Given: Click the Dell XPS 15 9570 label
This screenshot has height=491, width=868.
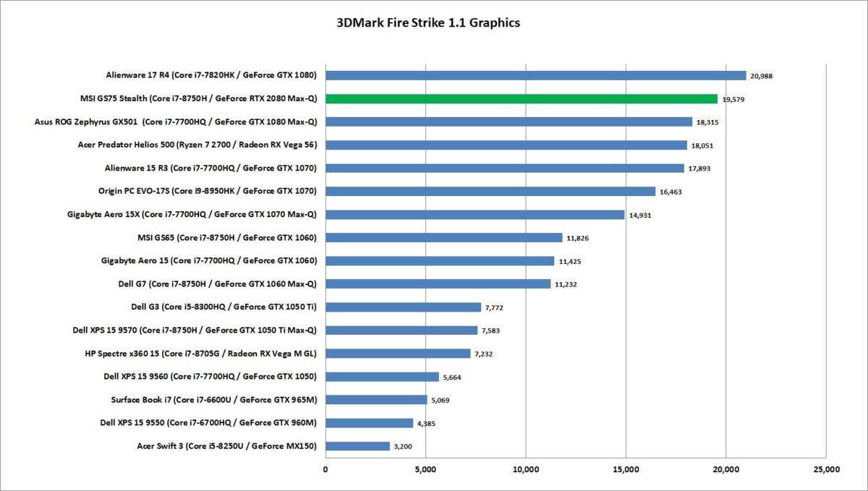Looking at the screenshot, I should pos(196,330).
